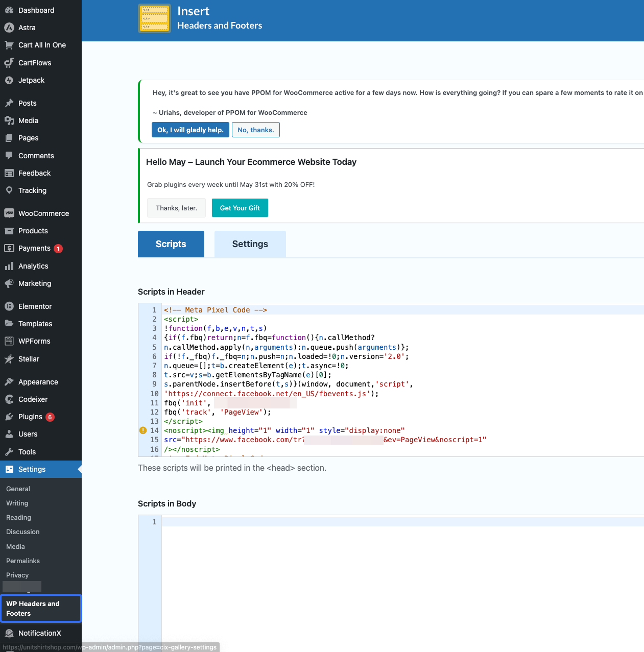Click the Tools wrench icon
The image size is (644, 652).
pos(9,452)
